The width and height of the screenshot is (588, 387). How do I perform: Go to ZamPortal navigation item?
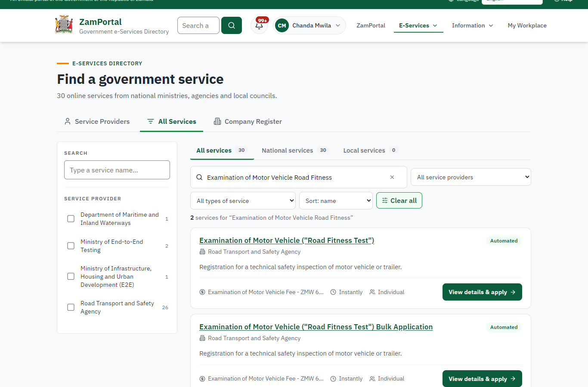click(x=371, y=25)
